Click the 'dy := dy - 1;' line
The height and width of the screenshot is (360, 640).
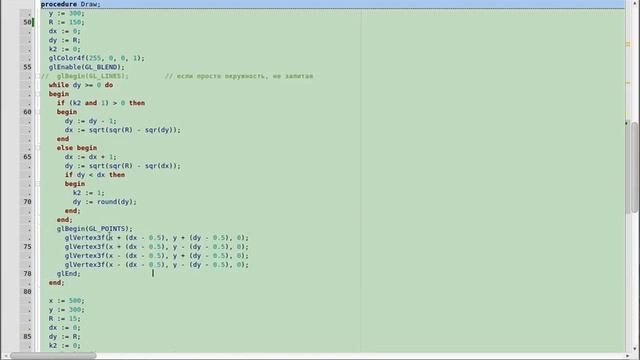91,121
